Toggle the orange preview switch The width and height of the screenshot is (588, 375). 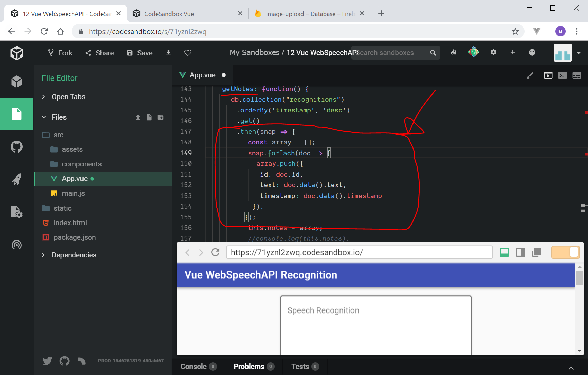(565, 252)
